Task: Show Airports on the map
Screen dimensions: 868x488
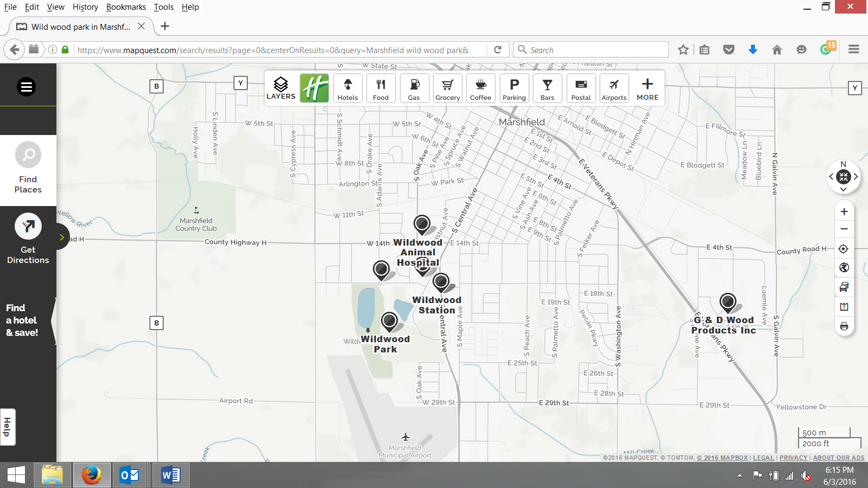Action: coord(614,88)
